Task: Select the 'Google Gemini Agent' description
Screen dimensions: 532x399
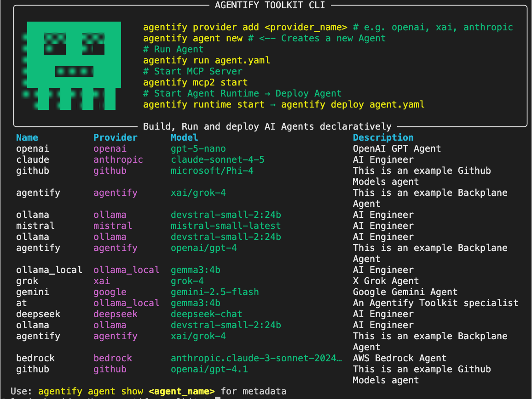Action: (405, 292)
